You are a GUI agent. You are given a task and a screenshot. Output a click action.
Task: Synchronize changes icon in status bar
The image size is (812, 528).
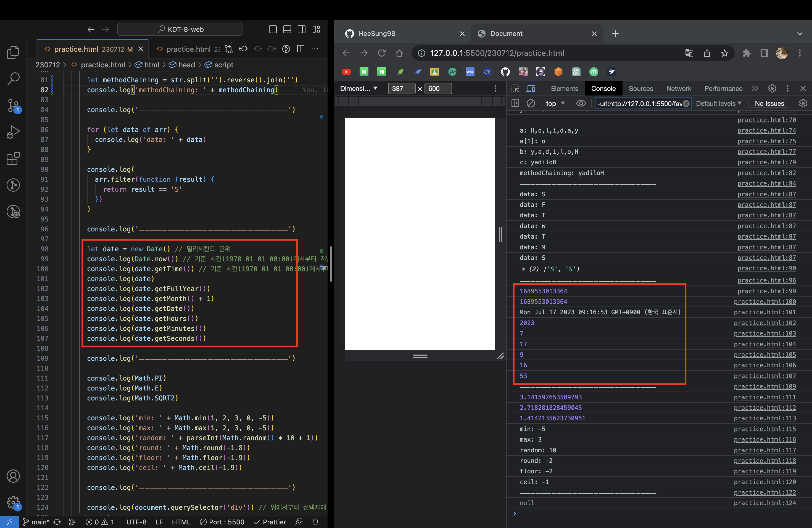click(x=57, y=522)
